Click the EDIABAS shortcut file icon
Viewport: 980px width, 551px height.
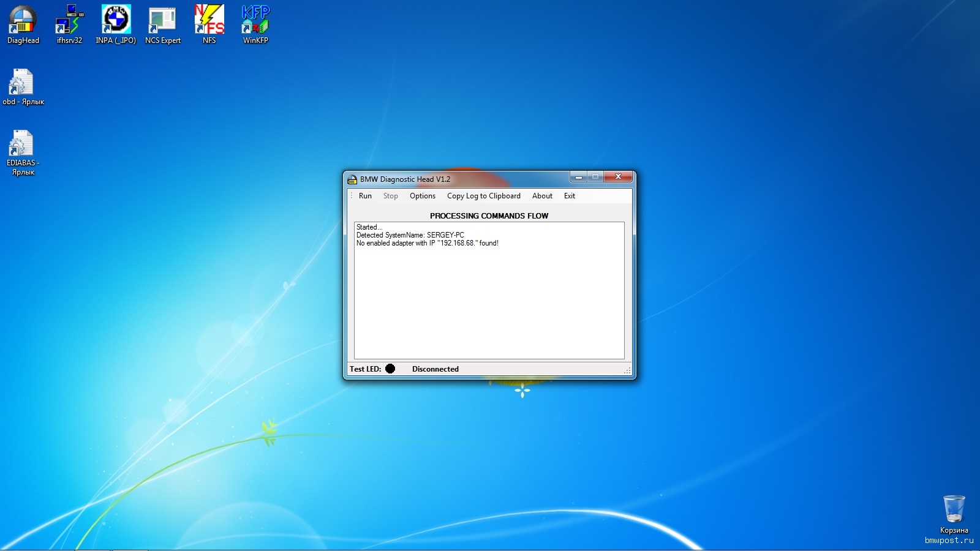coord(22,144)
